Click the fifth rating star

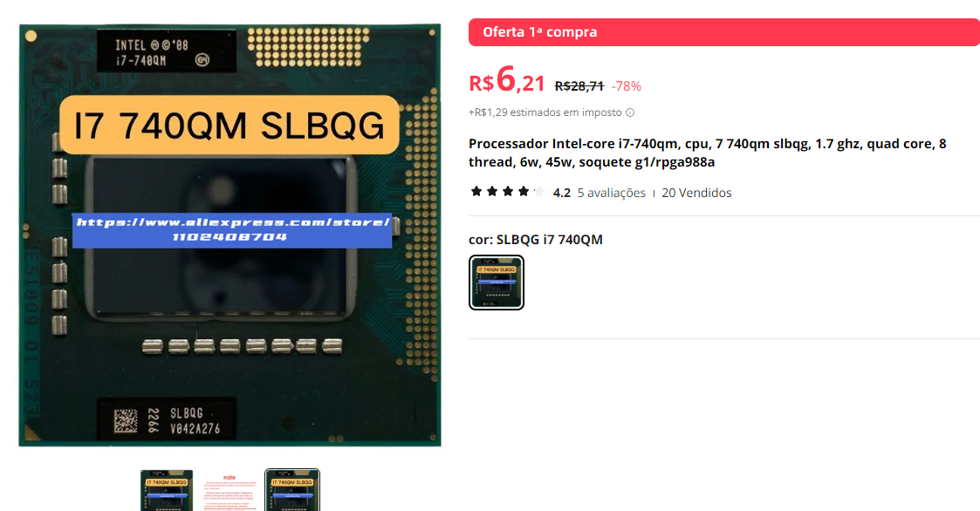[x=538, y=191]
